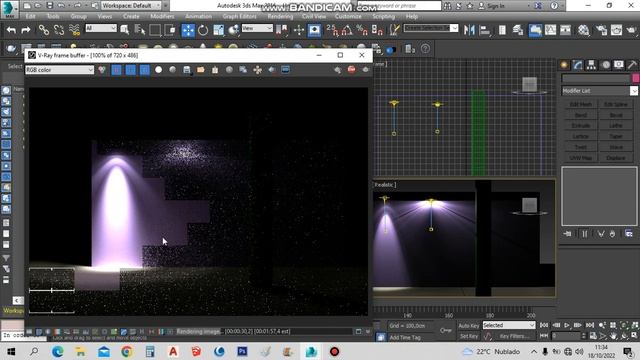Select the Select and Link tool

(43, 30)
